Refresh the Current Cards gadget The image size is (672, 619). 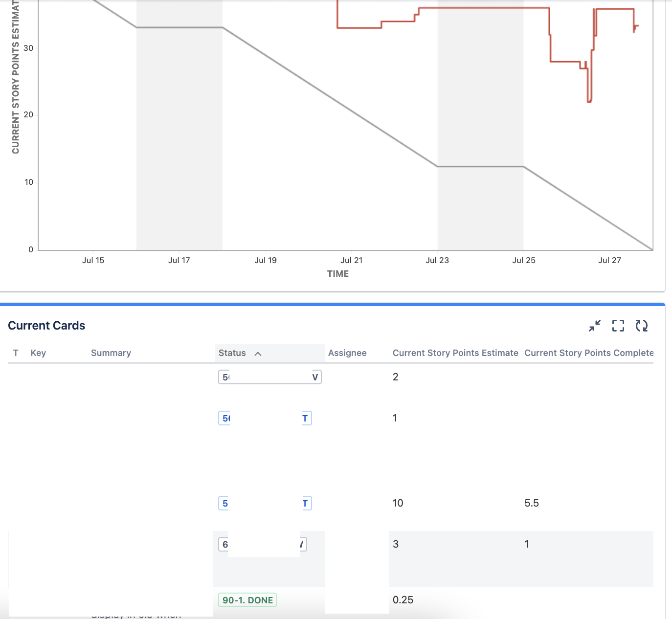point(642,326)
